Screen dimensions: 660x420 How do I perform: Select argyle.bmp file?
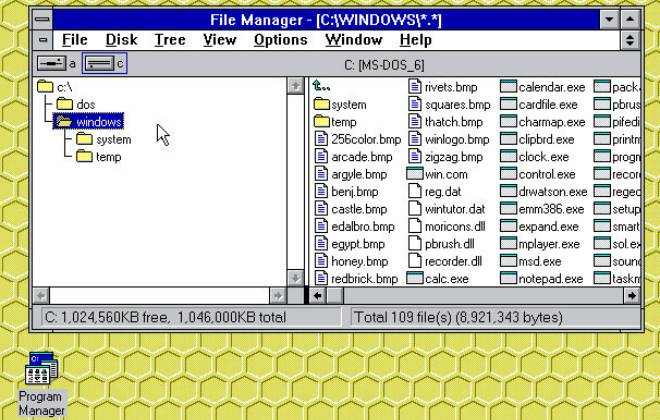[351, 174]
